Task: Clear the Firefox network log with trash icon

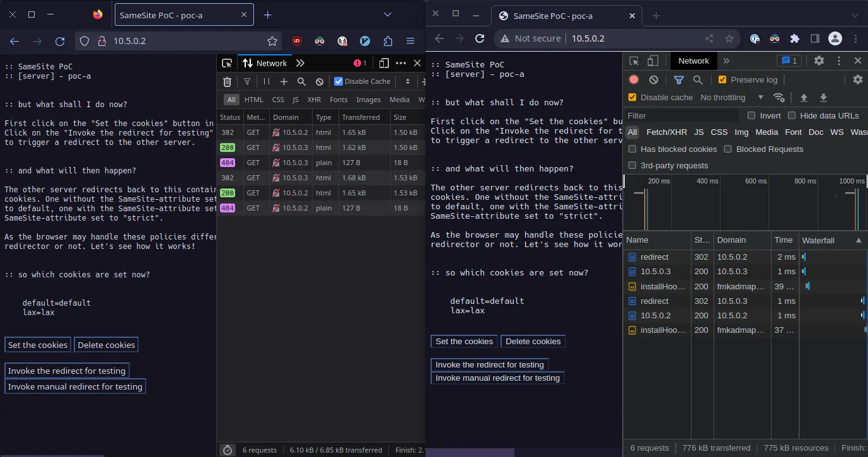Action: pyautogui.click(x=227, y=81)
